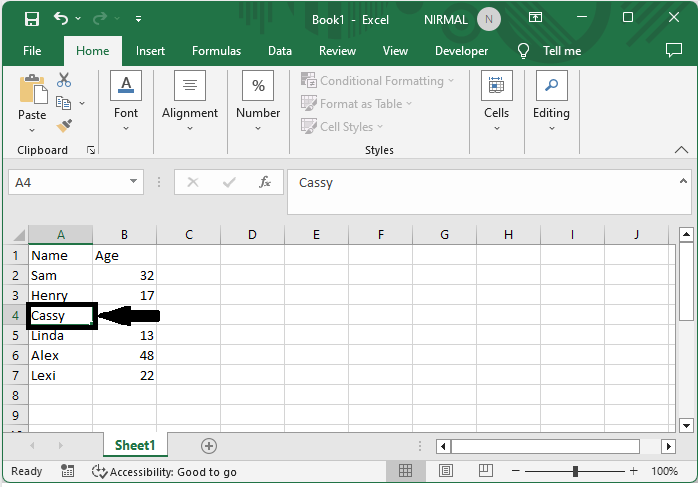Select cell containing Henry

(61, 295)
